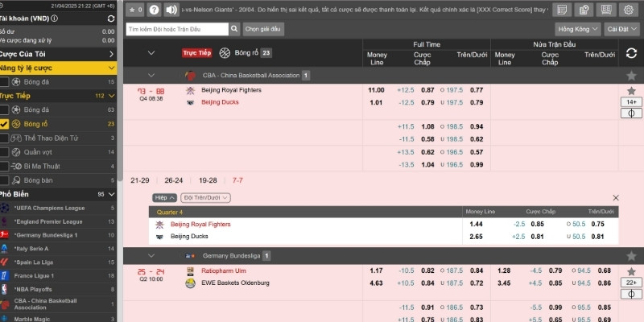Image resolution: width=644 pixels, height=322 pixels.
Task: Collapse the Trực Tiếp sidebar section
Action: pyautogui.click(x=111, y=96)
